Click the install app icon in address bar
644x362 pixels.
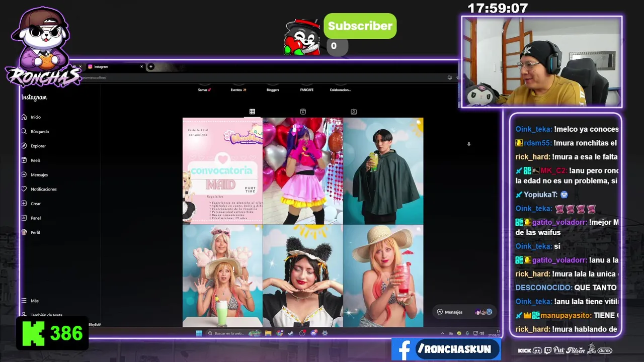(449, 77)
